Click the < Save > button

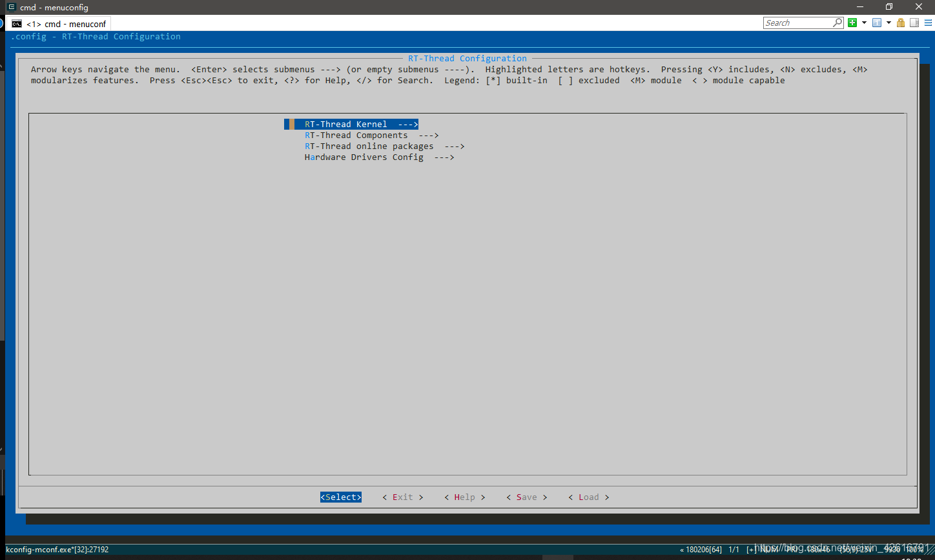pyautogui.click(x=527, y=497)
